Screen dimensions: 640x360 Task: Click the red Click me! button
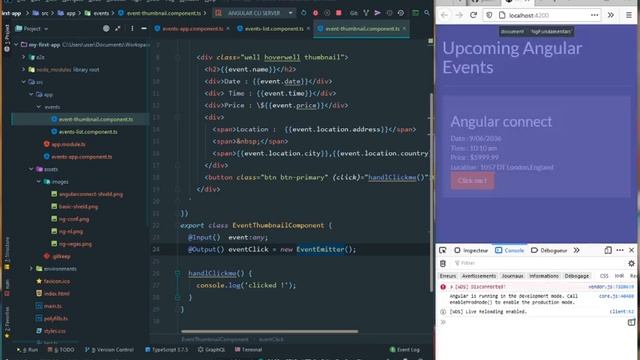(x=472, y=180)
